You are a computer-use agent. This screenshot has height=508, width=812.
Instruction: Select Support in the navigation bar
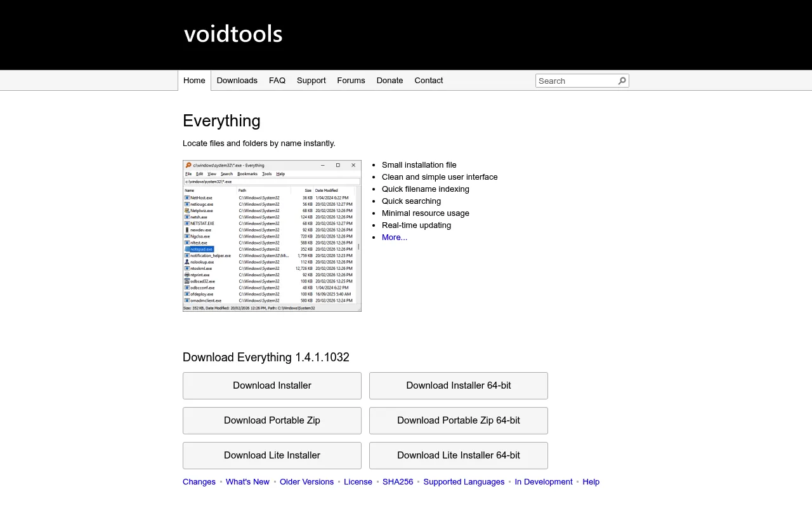[311, 81]
